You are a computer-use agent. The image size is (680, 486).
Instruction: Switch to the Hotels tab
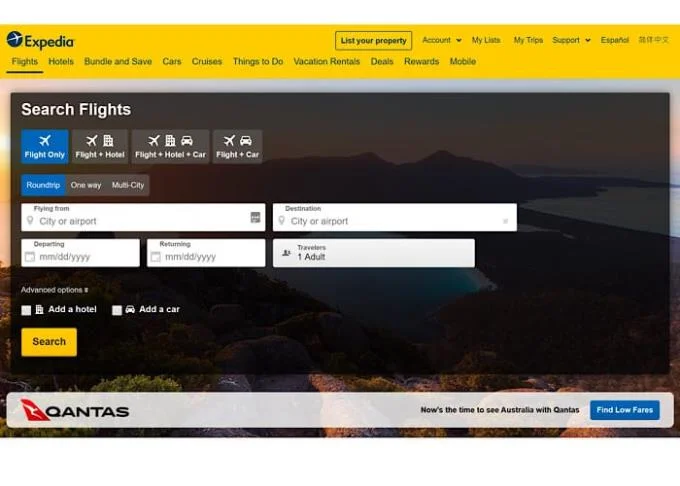(x=61, y=62)
